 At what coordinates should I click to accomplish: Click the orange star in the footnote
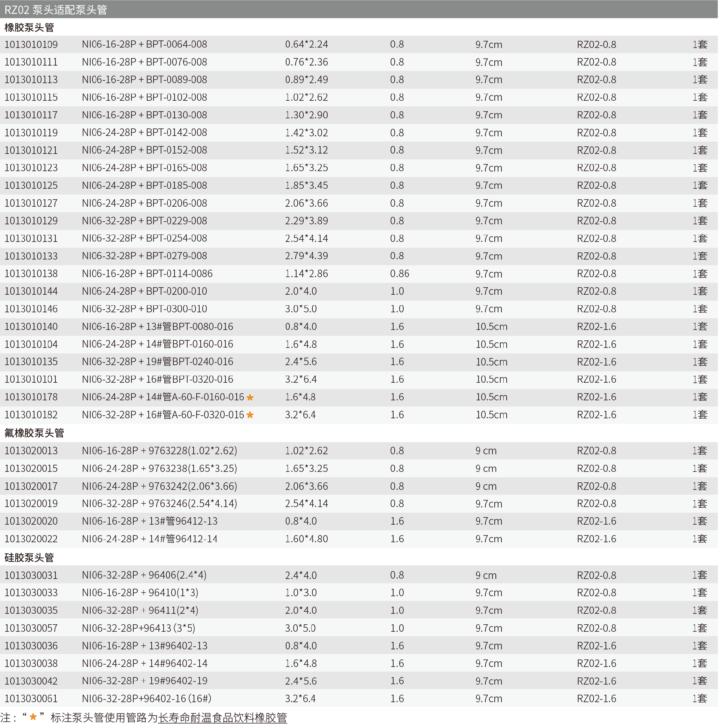(x=33, y=717)
